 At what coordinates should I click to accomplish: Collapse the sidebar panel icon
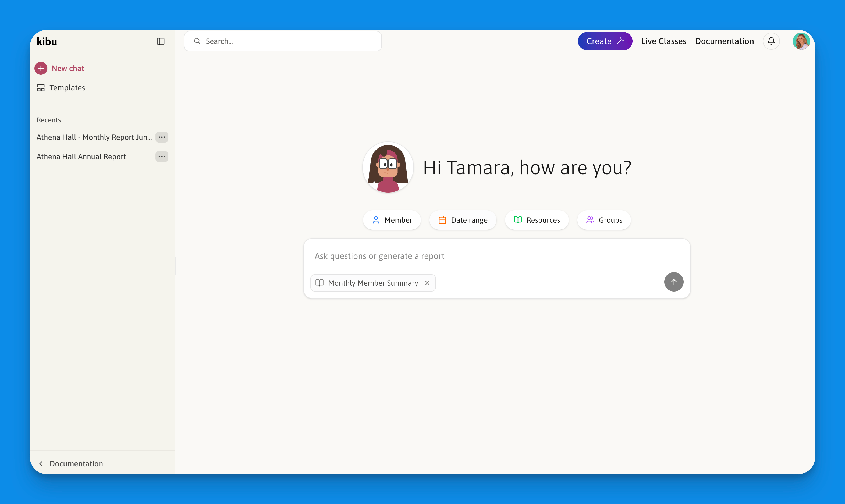[161, 41]
